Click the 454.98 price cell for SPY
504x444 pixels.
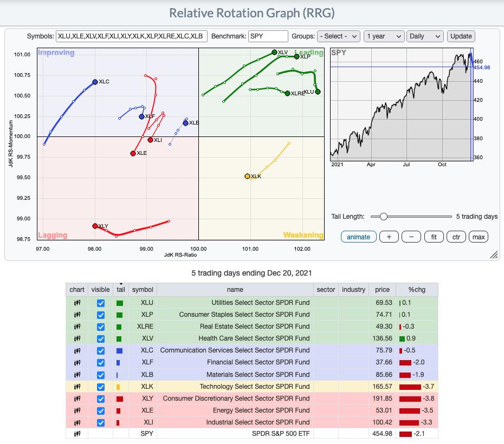click(382, 434)
